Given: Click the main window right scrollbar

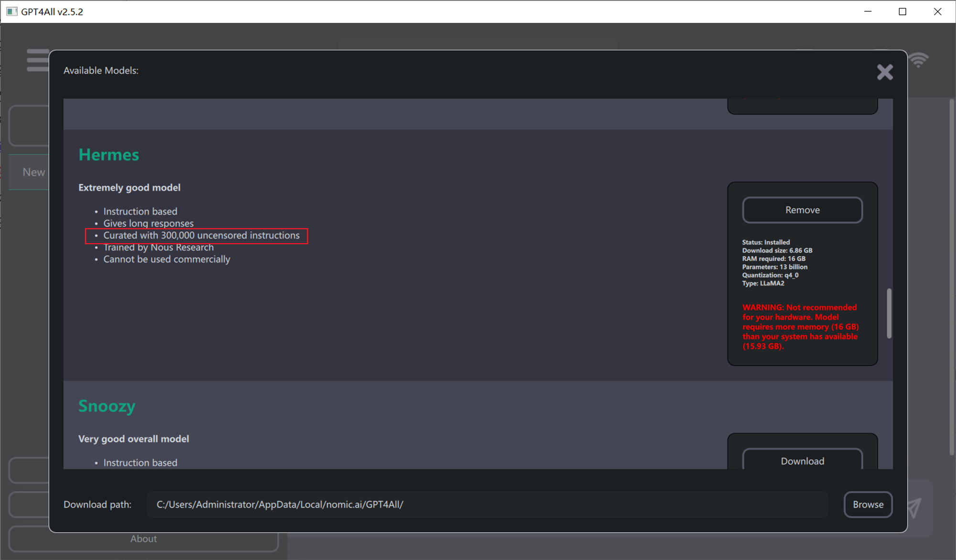Looking at the screenshot, I should point(951,277).
